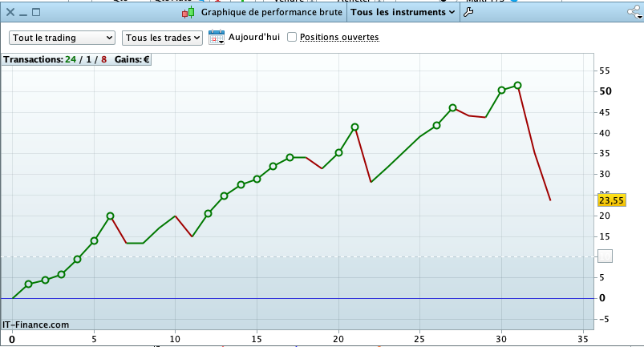Select Graphique de performance brute title
The height and width of the screenshot is (347, 644).
[x=272, y=12]
